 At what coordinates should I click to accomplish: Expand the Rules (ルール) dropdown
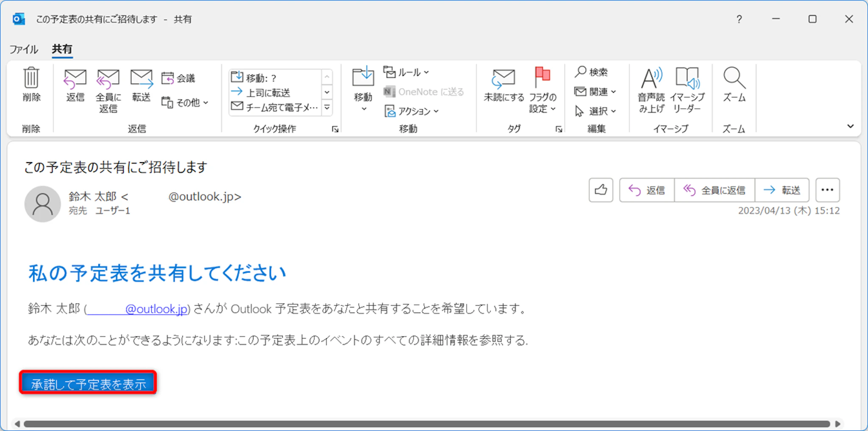coord(407,72)
